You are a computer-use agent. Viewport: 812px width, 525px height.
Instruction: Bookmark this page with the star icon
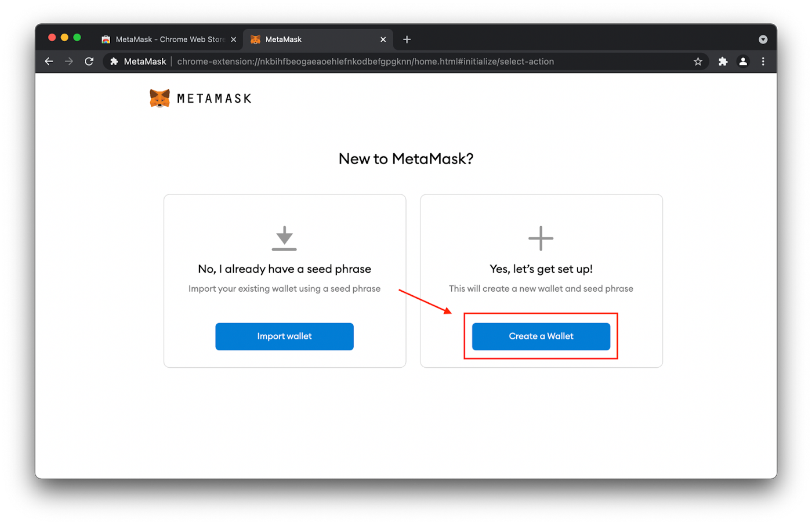tap(698, 61)
